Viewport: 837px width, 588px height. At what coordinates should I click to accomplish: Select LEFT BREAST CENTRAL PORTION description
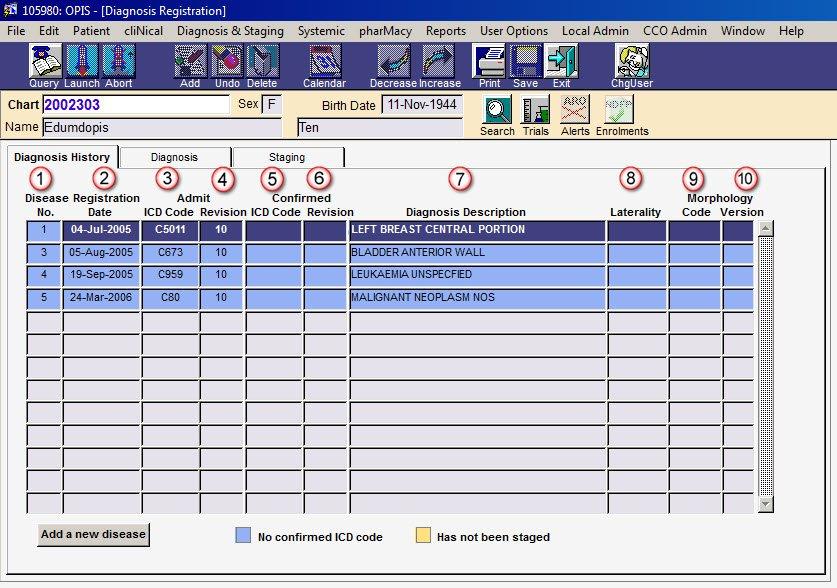coord(478,230)
